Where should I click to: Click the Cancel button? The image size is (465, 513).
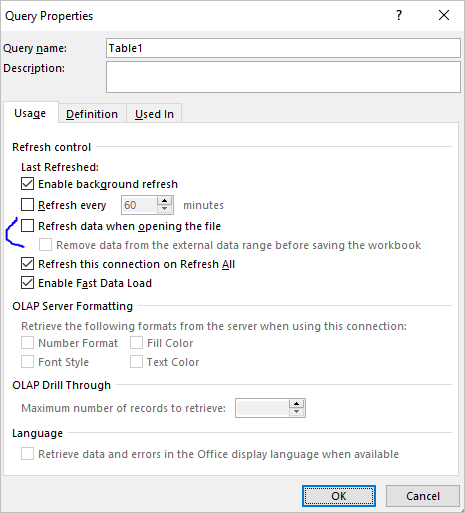point(423,496)
